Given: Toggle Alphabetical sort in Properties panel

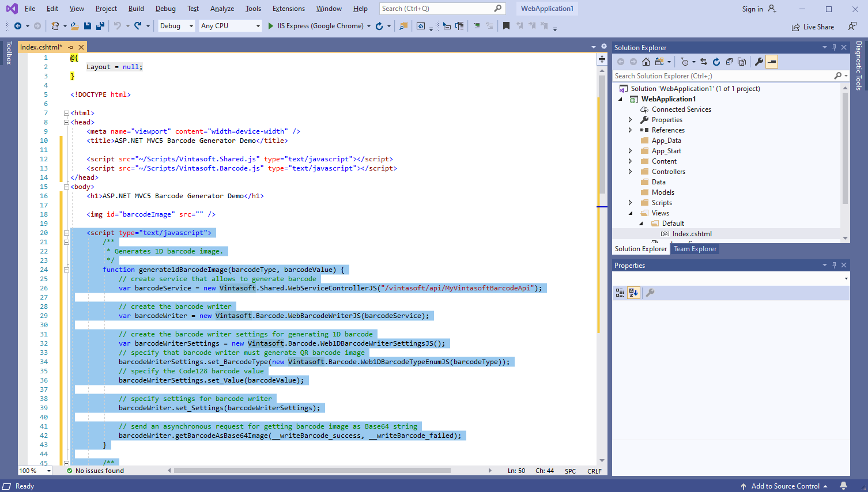Looking at the screenshot, I should 633,293.
